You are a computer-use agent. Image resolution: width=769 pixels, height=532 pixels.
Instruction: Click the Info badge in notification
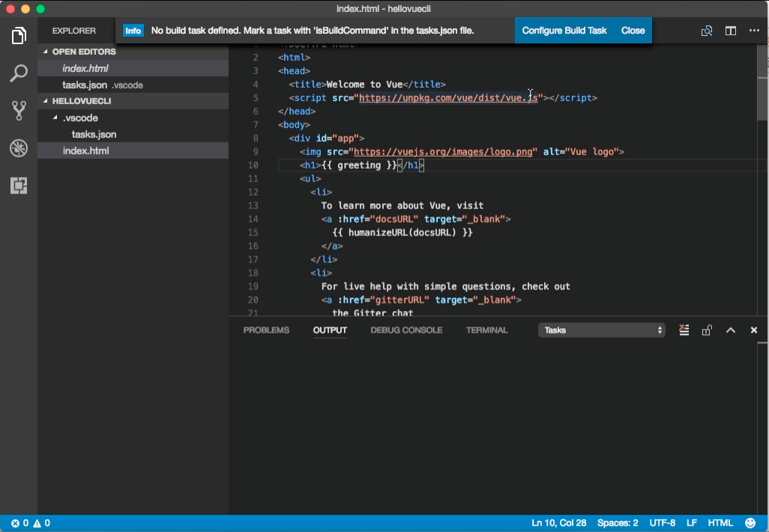click(133, 31)
